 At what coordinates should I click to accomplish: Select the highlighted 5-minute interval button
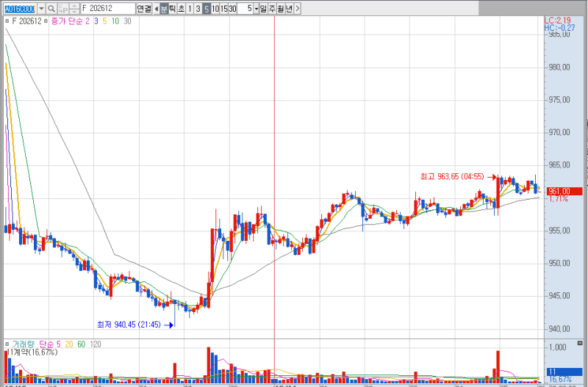click(x=207, y=8)
